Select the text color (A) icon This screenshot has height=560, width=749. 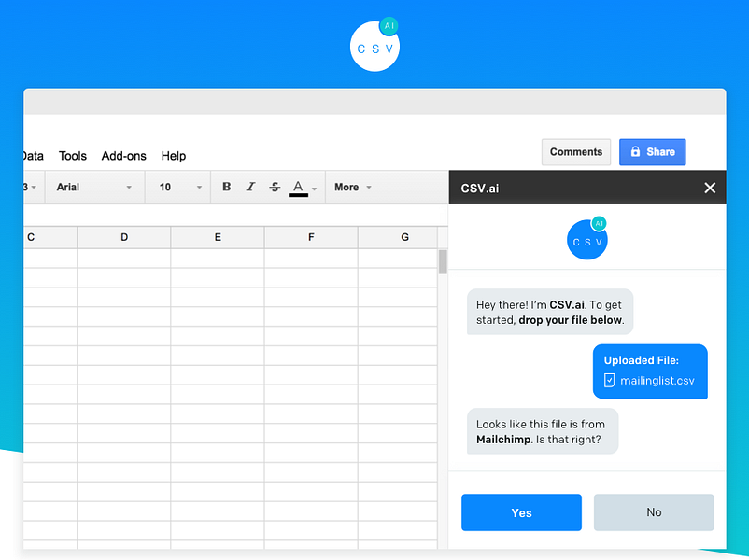coord(299,185)
